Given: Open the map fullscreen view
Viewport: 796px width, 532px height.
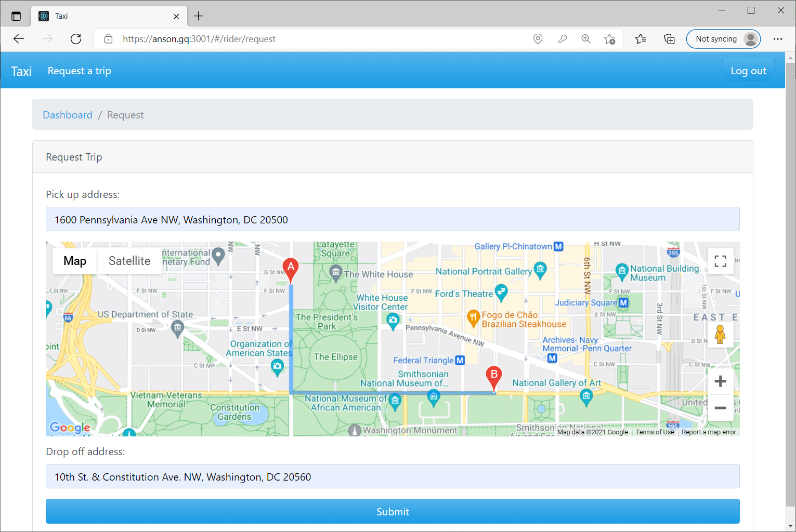Looking at the screenshot, I should click(x=720, y=261).
